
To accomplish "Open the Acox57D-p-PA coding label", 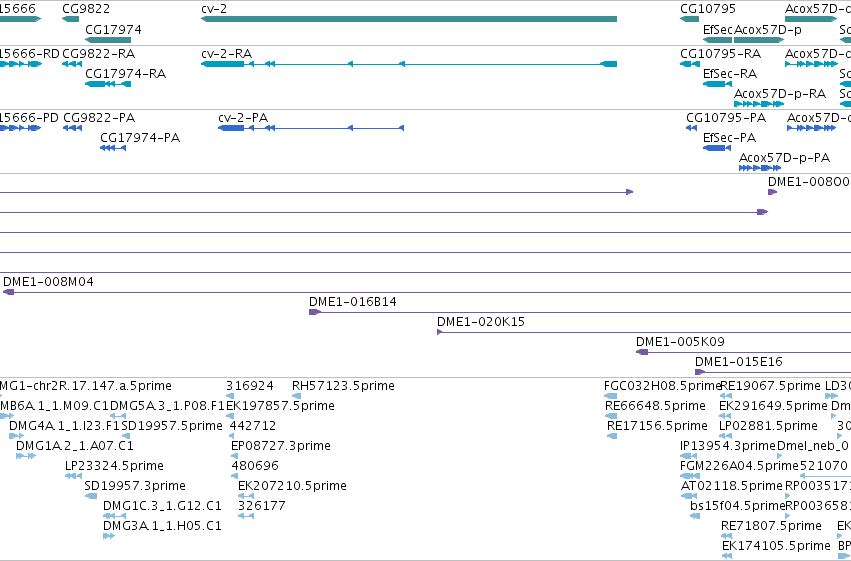I will coord(784,158).
